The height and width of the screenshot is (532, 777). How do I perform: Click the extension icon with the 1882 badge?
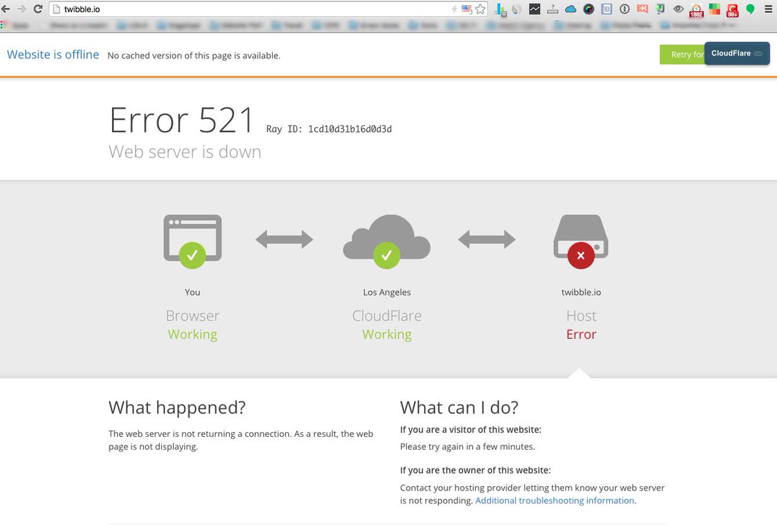click(x=696, y=10)
